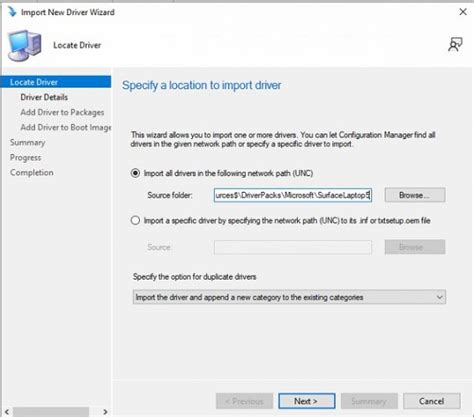Select the Driver Details step
The width and height of the screenshot is (474, 417).
[44, 97]
